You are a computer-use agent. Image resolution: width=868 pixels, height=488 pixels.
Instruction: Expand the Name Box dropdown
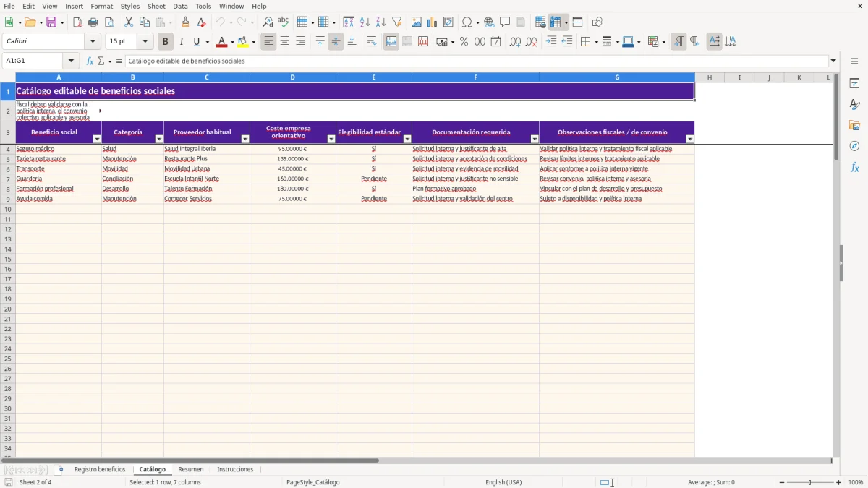(72, 61)
